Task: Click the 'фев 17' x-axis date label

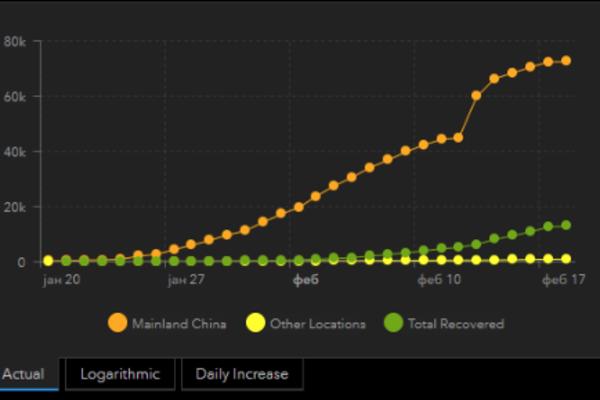Action: tap(562, 282)
